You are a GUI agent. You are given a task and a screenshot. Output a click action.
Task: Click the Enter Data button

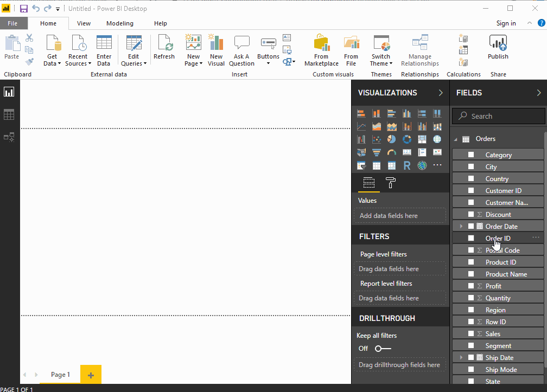pos(104,50)
